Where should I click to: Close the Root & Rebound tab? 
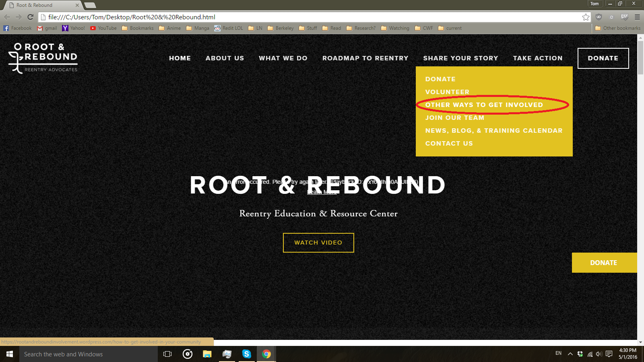click(77, 5)
